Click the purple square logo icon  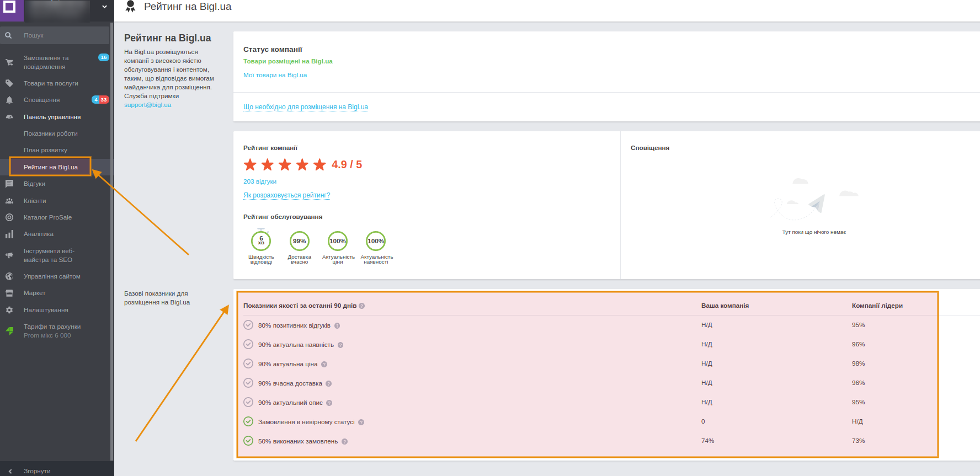pos(10,7)
